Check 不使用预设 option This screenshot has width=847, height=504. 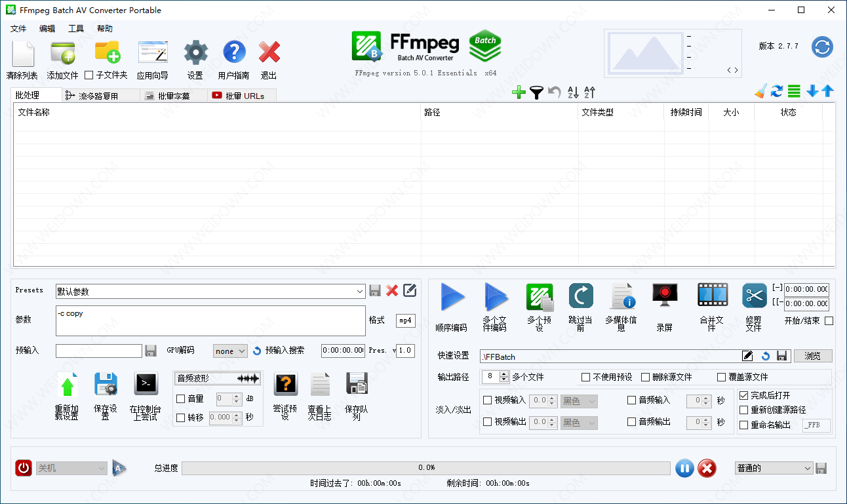586,377
